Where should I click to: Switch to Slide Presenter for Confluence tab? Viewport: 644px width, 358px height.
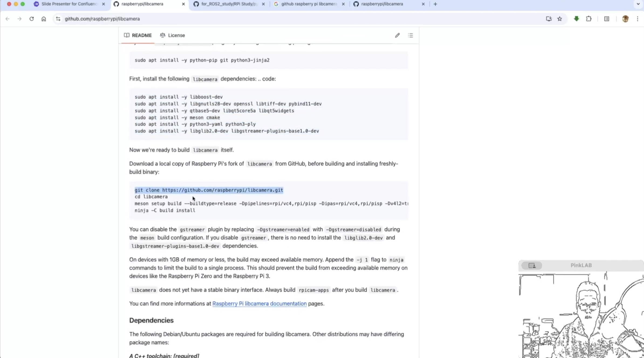click(x=69, y=4)
